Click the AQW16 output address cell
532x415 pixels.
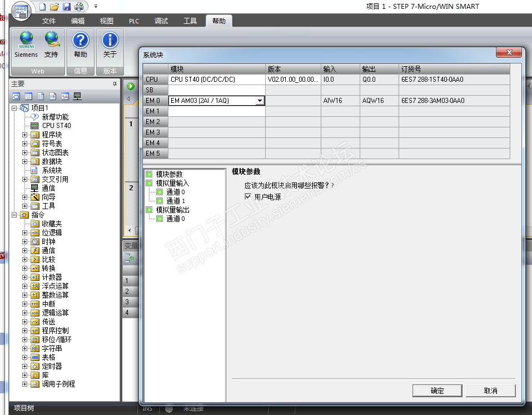pyautogui.click(x=379, y=101)
